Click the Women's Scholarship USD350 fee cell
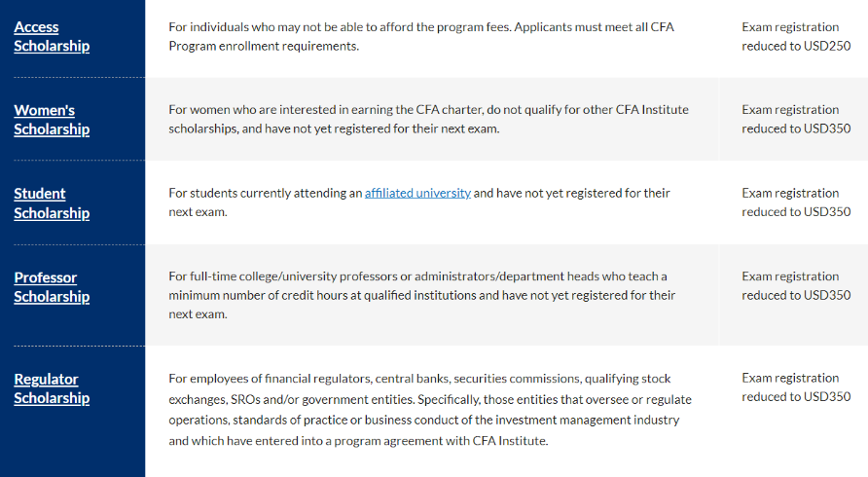 (795, 119)
